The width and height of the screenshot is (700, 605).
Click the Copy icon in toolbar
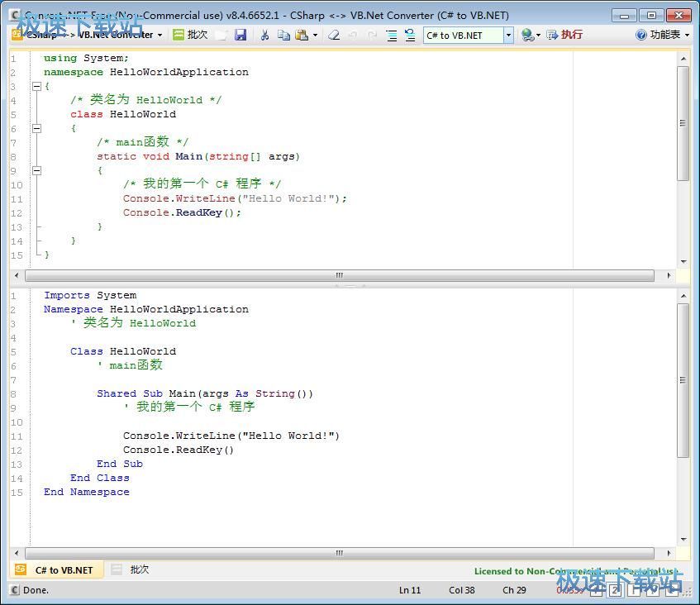click(283, 35)
